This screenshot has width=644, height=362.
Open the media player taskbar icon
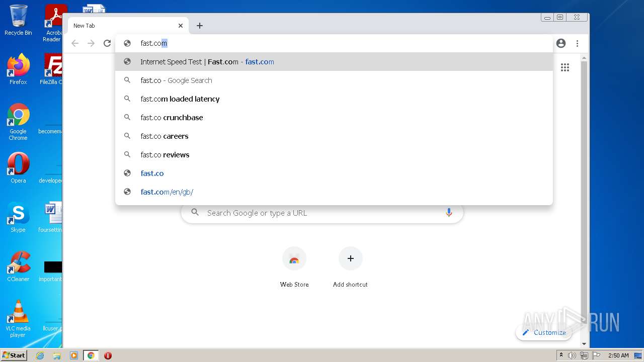(x=74, y=355)
